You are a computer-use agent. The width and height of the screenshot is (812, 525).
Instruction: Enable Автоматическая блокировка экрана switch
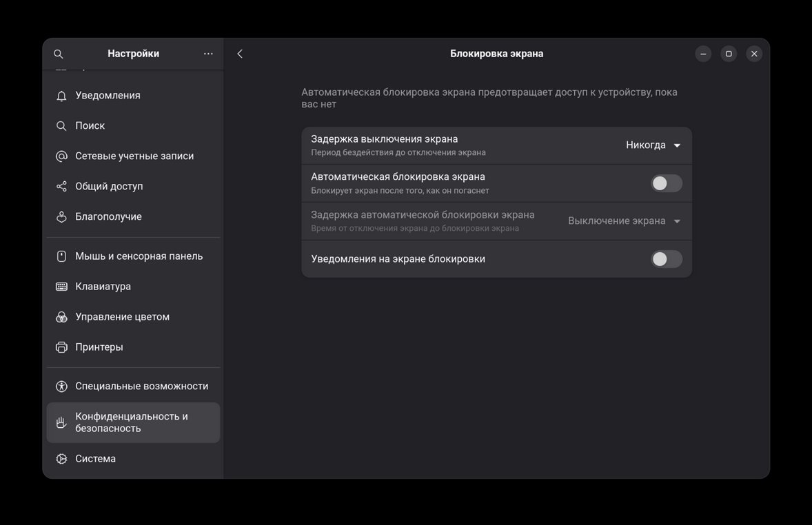665,183
